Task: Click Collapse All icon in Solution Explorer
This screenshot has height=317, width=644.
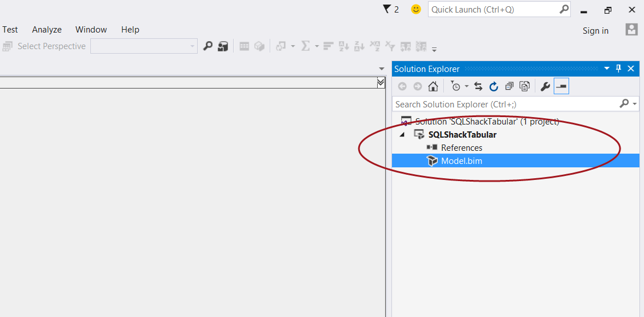Action: (x=509, y=86)
